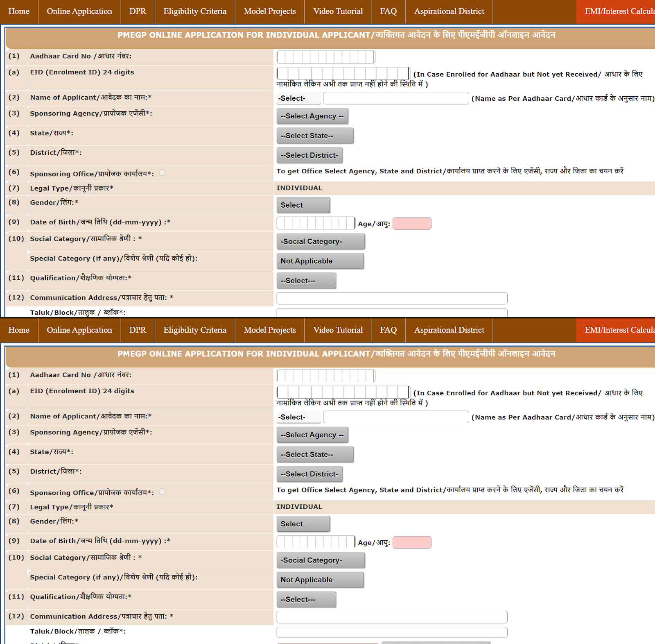
Task: Open FAQ in the upper navigation bar
Action: 388,11
